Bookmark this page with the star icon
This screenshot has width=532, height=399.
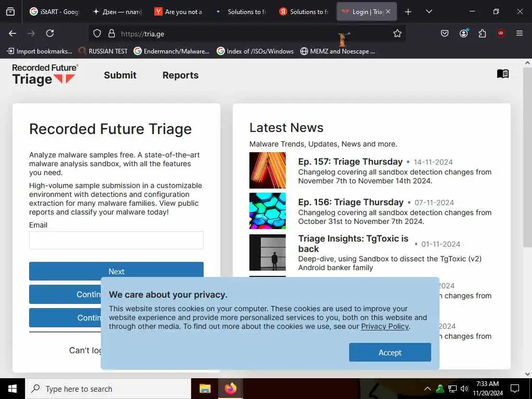[x=397, y=33]
